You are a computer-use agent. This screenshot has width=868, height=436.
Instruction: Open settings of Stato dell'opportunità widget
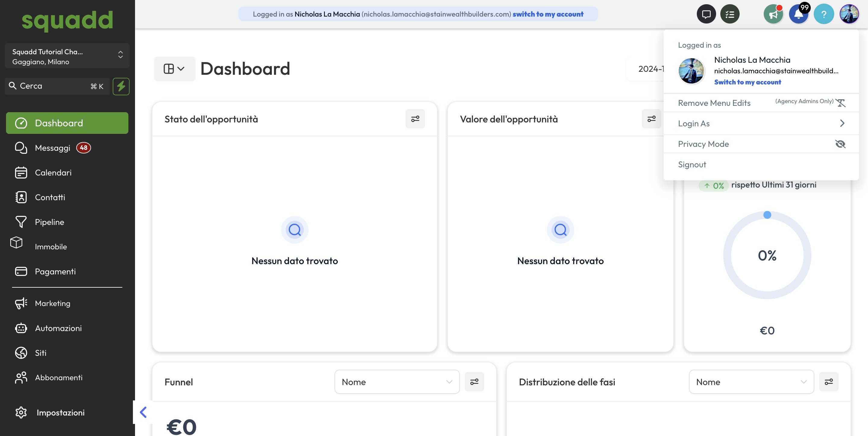click(415, 119)
